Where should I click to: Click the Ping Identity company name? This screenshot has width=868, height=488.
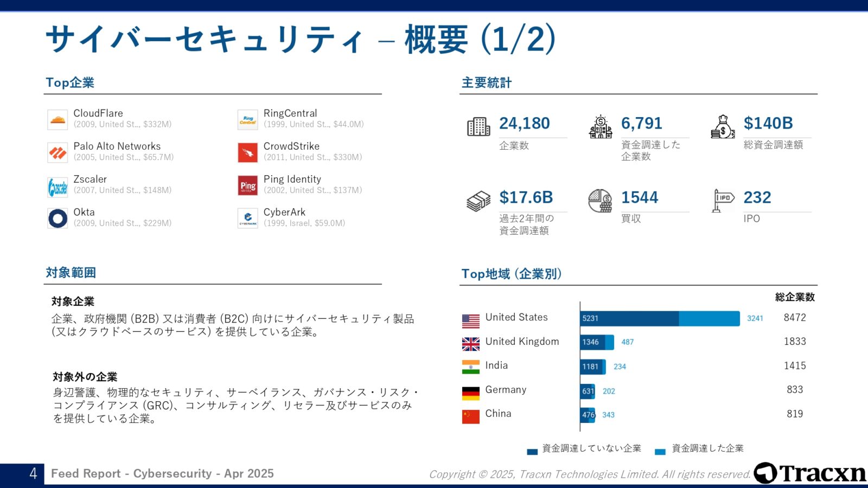point(292,179)
